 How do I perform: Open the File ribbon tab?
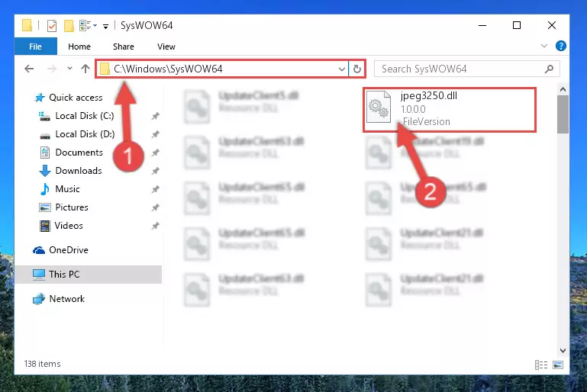point(36,47)
